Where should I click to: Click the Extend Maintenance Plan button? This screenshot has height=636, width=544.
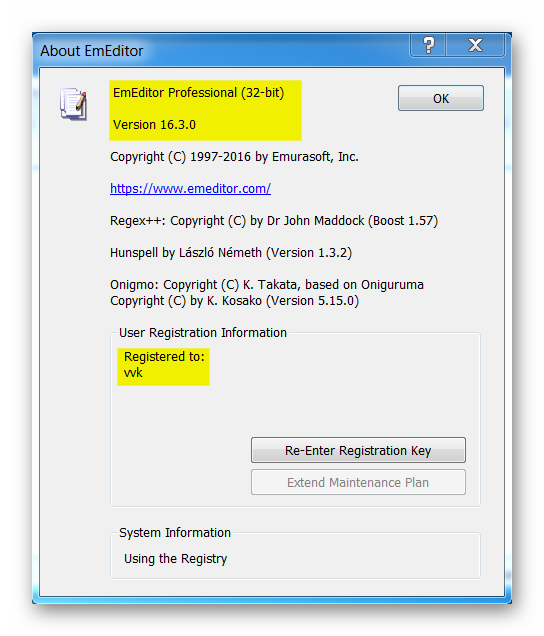(x=358, y=482)
